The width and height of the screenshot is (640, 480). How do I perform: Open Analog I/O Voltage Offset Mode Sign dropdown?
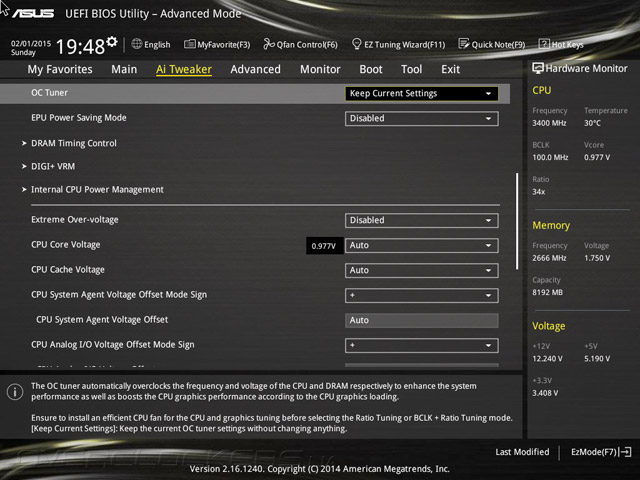pyautogui.click(x=422, y=345)
